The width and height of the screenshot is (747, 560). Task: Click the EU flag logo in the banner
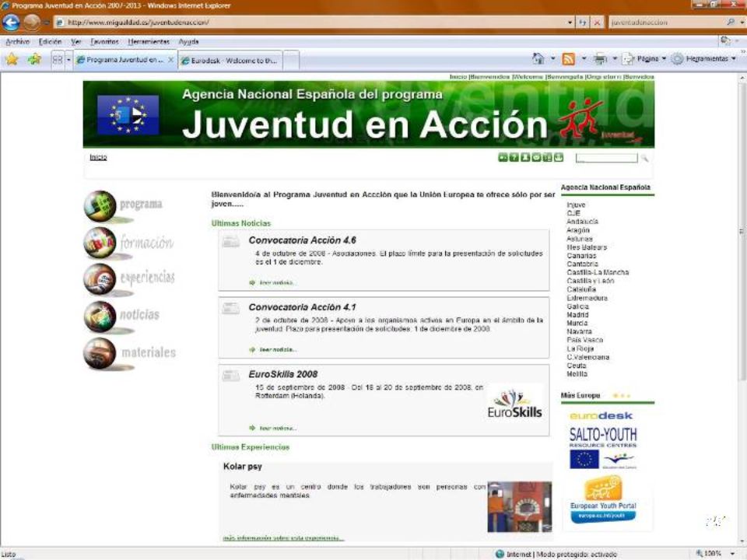click(128, 115)
